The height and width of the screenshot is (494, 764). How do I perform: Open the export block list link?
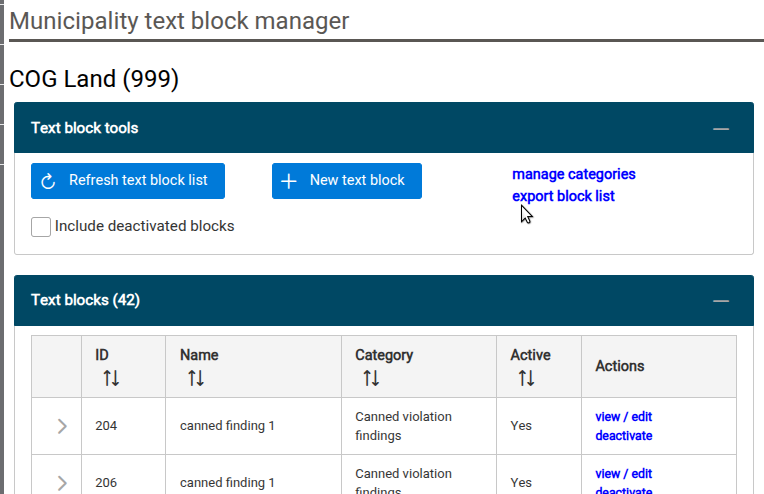563,196
